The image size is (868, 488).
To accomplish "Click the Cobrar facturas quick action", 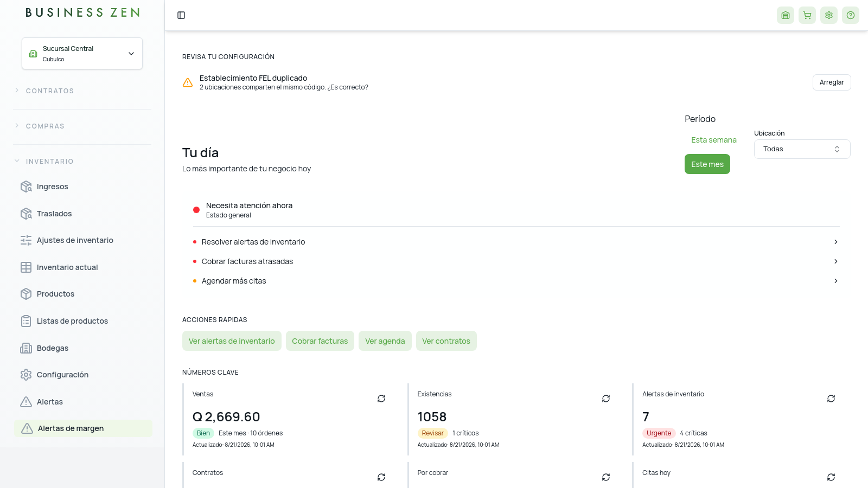I will click(x=320, y=341).
